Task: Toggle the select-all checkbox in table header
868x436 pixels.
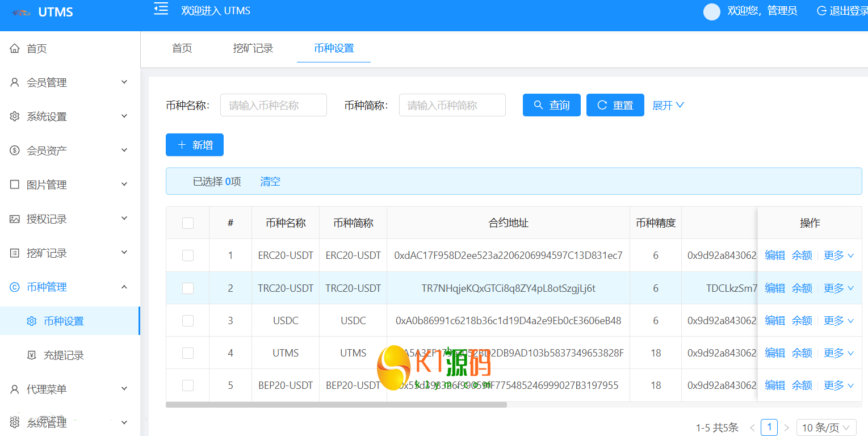Action: pos(188,223)
